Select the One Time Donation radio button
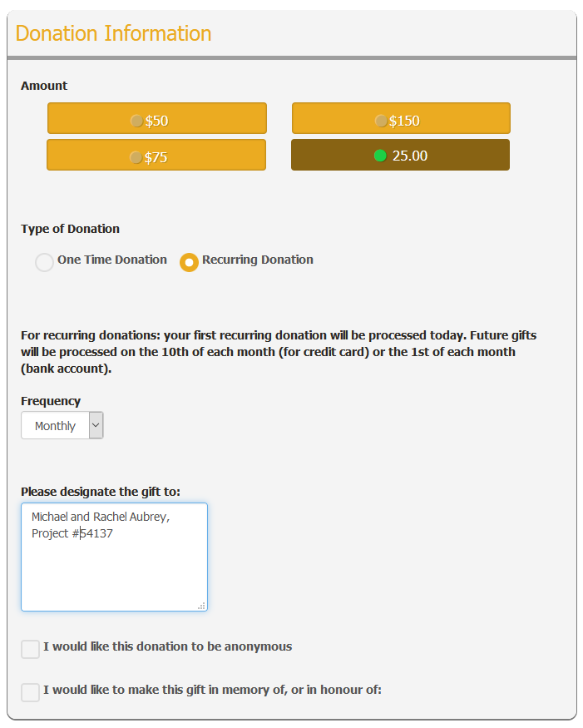This screenshot has width=583, height=728. 44,263
